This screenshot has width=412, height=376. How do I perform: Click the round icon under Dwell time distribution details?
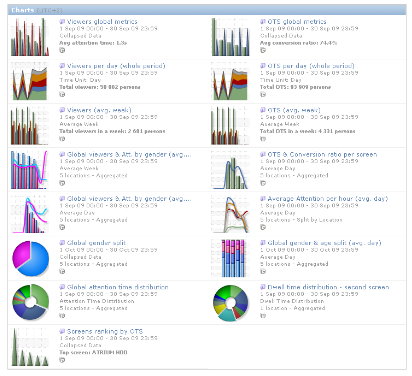click(263, 316)
